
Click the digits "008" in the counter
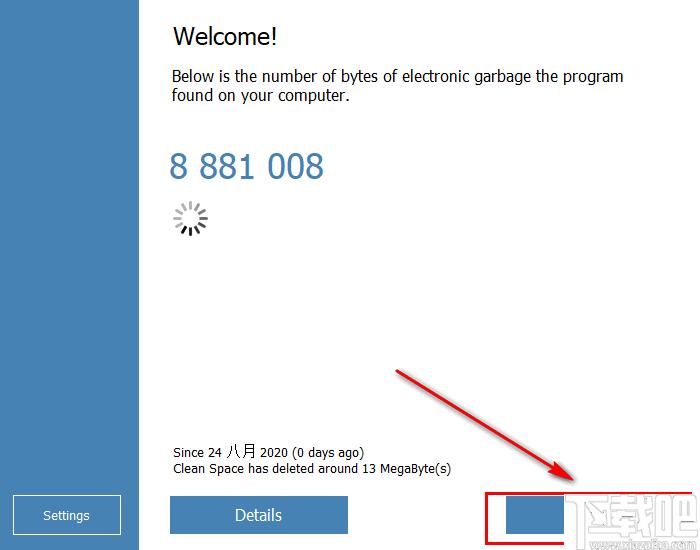pos(295,166)
